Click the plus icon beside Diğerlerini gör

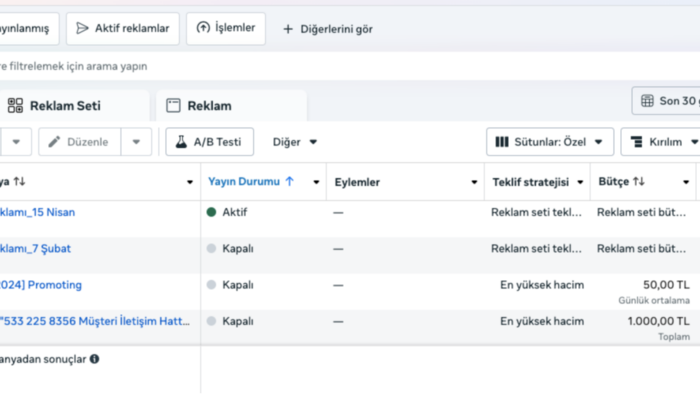pyautogui.click(x=288, y=29)
